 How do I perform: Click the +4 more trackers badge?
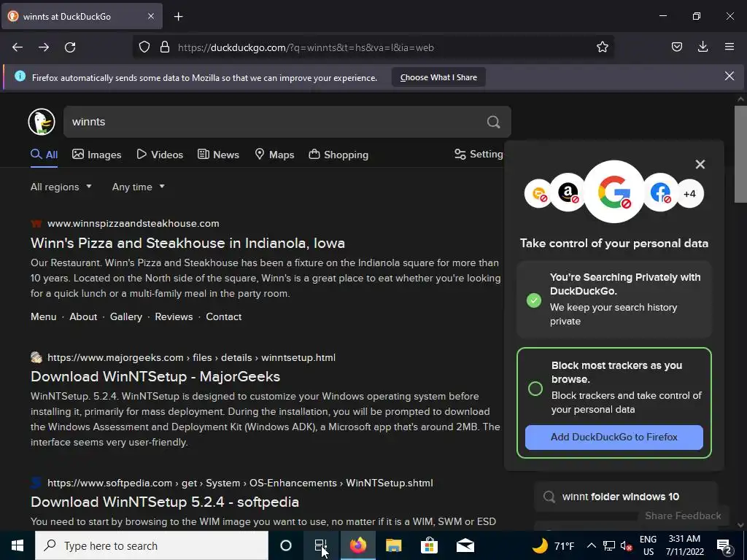(690, 194)
